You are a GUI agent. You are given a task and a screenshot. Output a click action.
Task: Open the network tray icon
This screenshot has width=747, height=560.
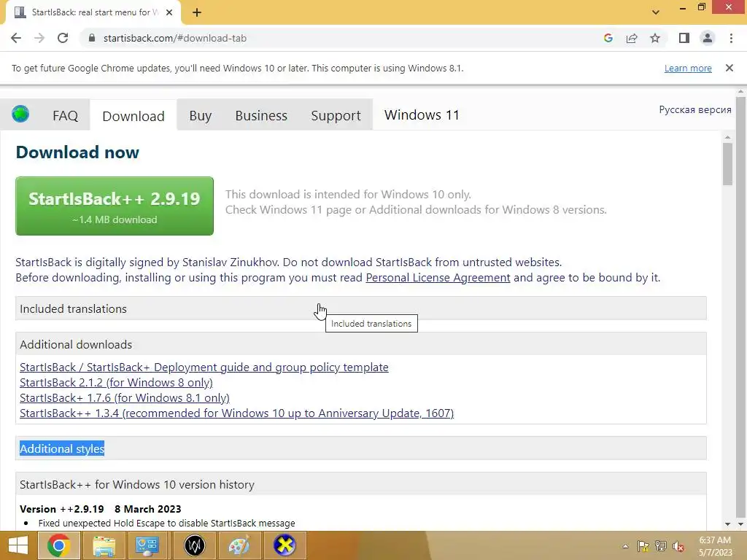pyautogui.click(x=661, y=546)
